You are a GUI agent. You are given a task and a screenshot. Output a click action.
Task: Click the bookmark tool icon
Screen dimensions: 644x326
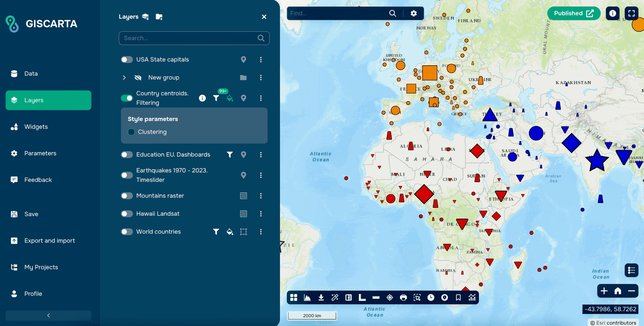[x=458, y=297]
